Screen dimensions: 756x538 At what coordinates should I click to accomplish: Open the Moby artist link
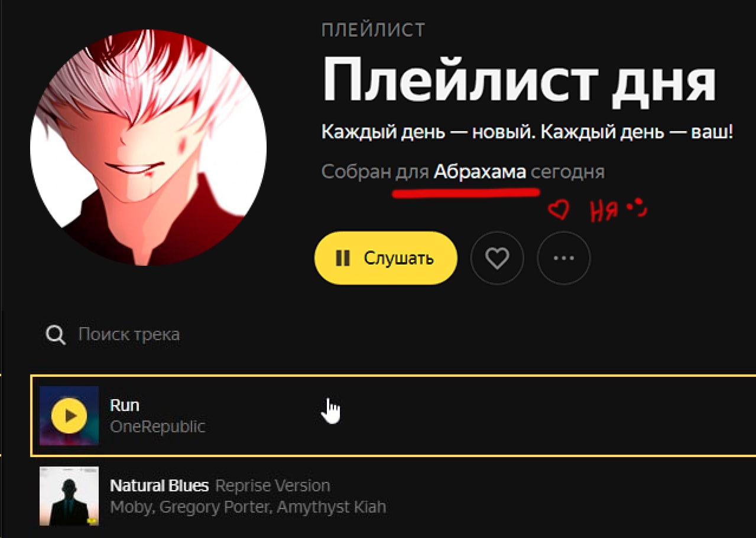pos(131,507)
